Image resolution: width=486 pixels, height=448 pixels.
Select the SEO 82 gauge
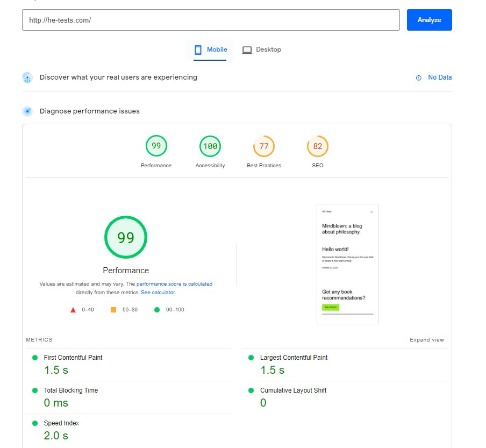318,146
